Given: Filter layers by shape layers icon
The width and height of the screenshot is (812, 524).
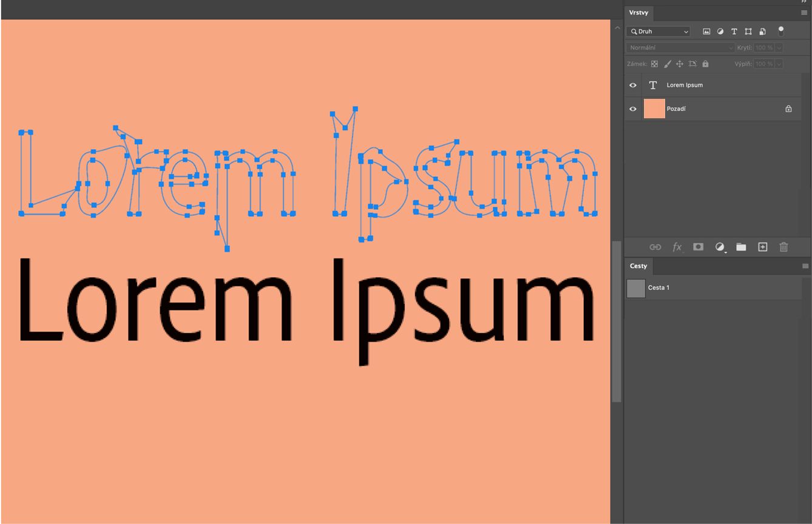Looking at the screenshot, I should (748, 32).
